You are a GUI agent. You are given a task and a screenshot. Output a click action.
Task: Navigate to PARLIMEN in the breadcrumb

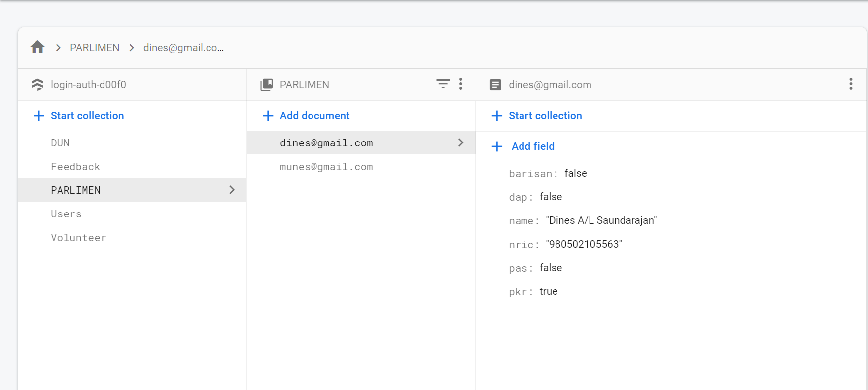point(95,48)
